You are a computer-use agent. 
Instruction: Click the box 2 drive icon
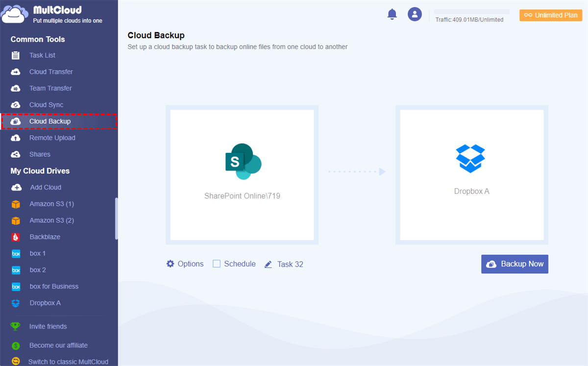[16, 270]
